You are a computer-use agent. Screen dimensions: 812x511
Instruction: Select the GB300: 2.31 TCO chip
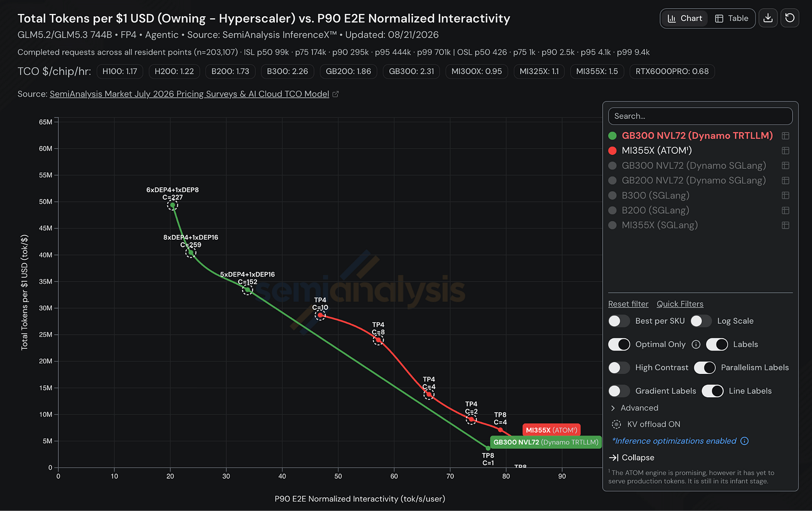412,71
